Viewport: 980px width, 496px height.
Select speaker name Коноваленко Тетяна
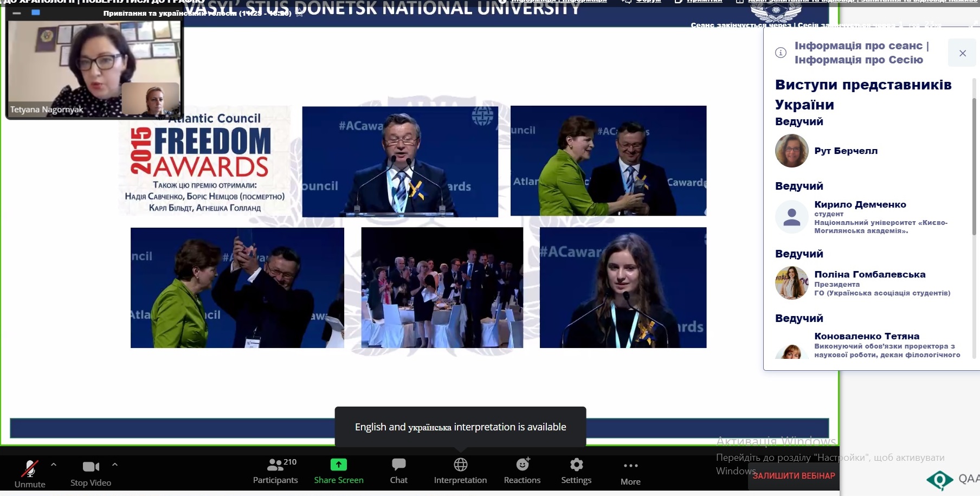867,336
